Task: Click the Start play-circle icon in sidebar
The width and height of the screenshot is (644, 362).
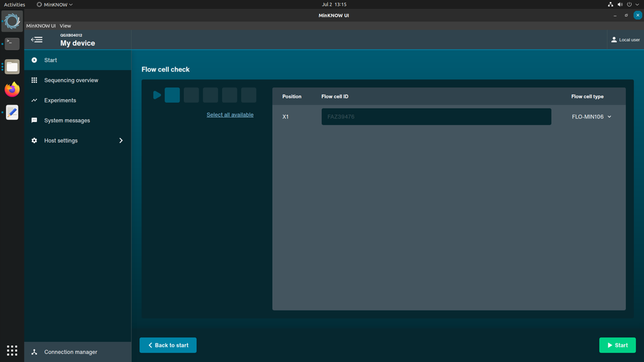Action: 34,60
